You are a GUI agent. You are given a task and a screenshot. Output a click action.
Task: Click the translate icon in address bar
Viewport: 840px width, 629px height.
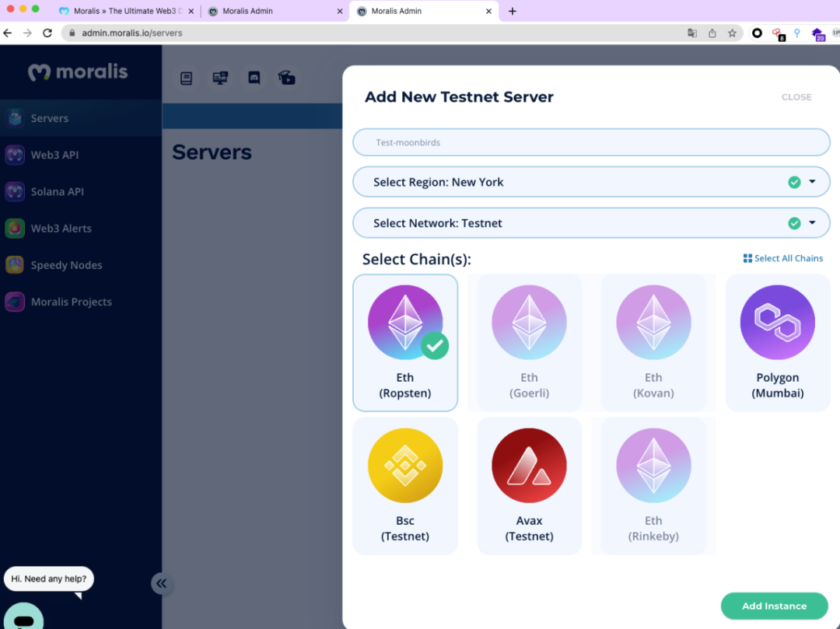tap(692, 33)
